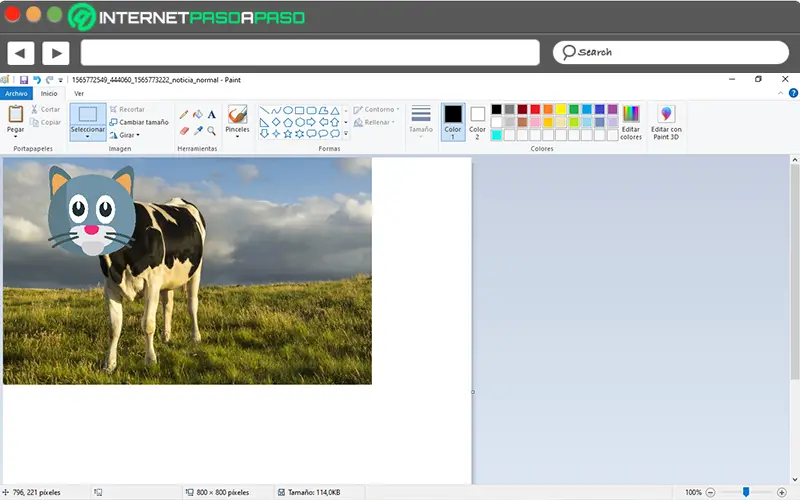Pick the Oval callout shape
The height and width of the screenshot is (500, 800).
pyautogui.click(x=323, y=134)
